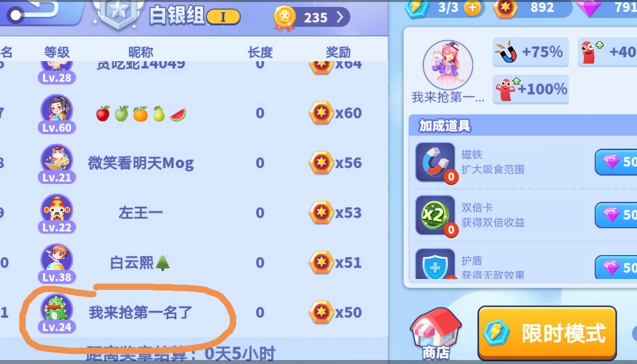This screenshot has height=364, width=637.
Task: Open the pink-haired player profile avatar
Action: pyautogui.click(x=447, y=65)
